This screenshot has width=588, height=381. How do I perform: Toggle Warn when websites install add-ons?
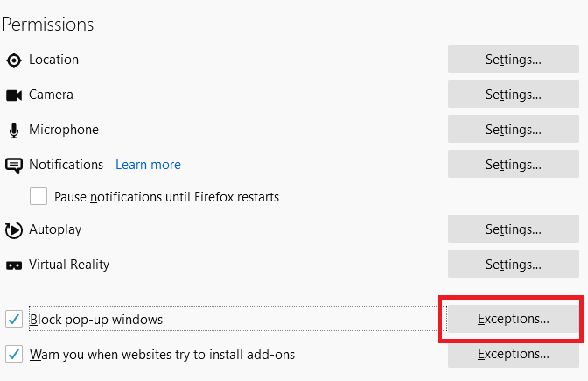click(14, 354)
